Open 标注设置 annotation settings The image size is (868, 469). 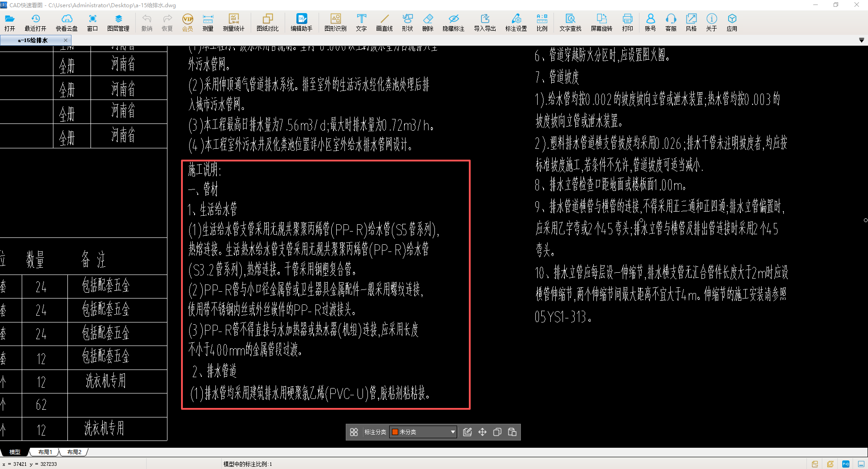(516, 22)
